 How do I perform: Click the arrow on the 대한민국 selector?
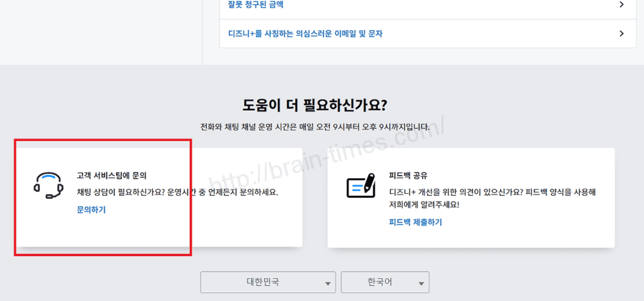328,284
